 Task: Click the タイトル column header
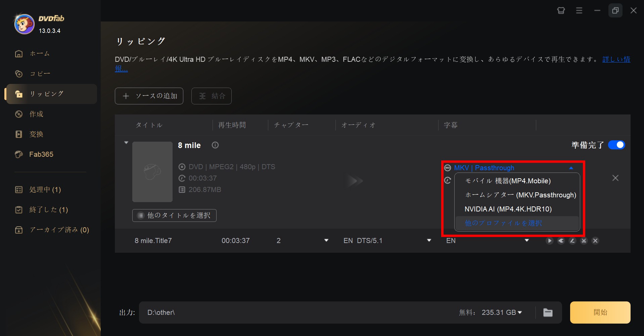(x=149, y=125)
